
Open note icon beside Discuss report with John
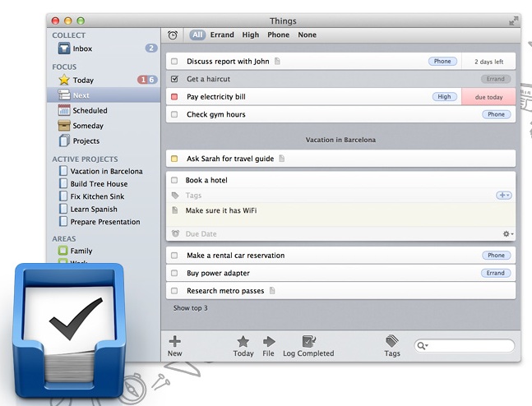click(x=277, y=61)
